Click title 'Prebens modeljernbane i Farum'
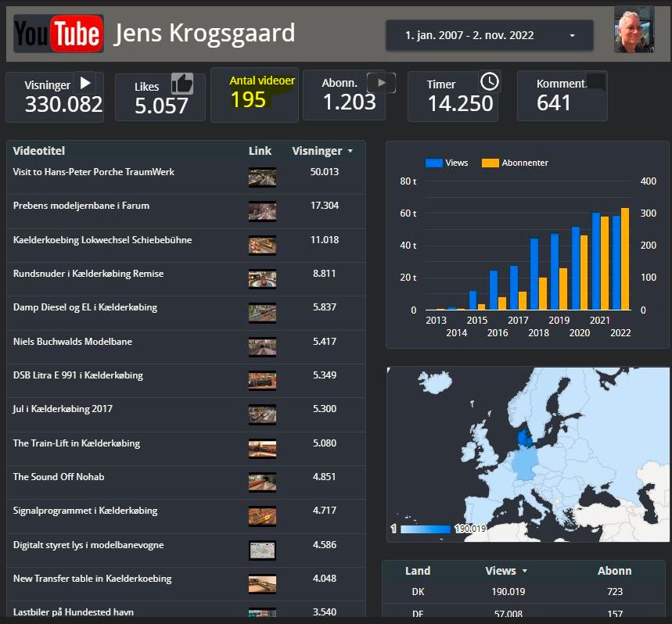 click(x=81, y=206)
